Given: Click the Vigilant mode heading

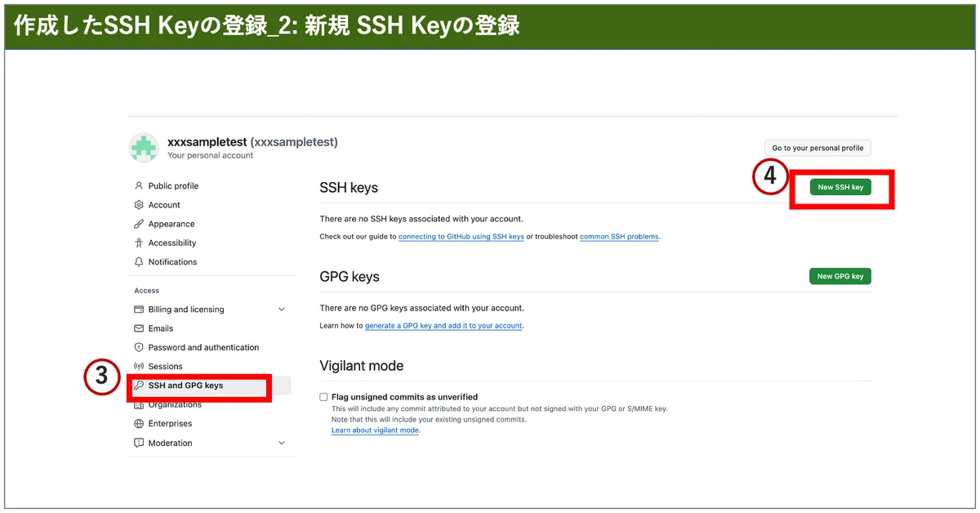Looking at the screenshot, I should (362, 366).
